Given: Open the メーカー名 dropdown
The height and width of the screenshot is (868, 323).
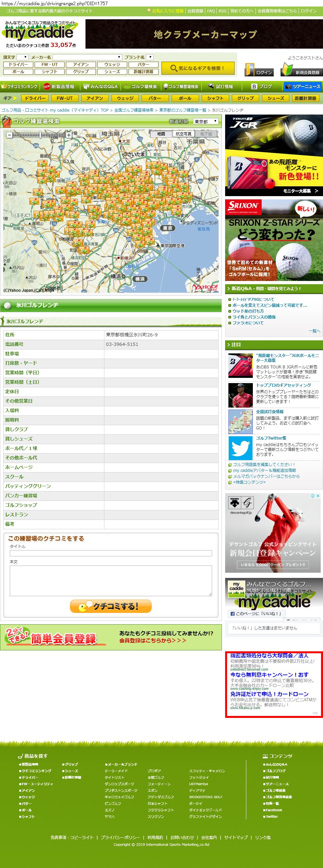Looking at the screenshot, I should (87, 57).
